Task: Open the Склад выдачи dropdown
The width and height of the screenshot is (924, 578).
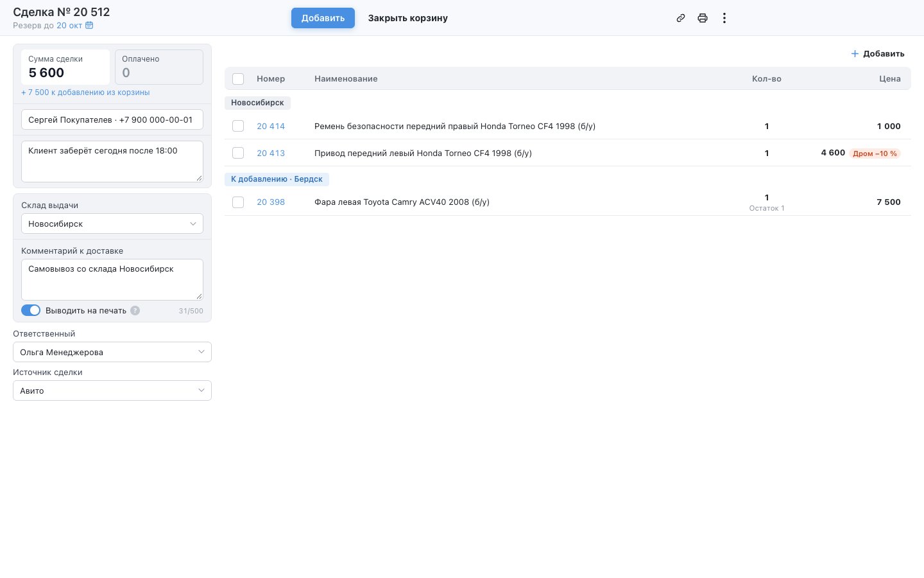Action: [x=112, y=223]
